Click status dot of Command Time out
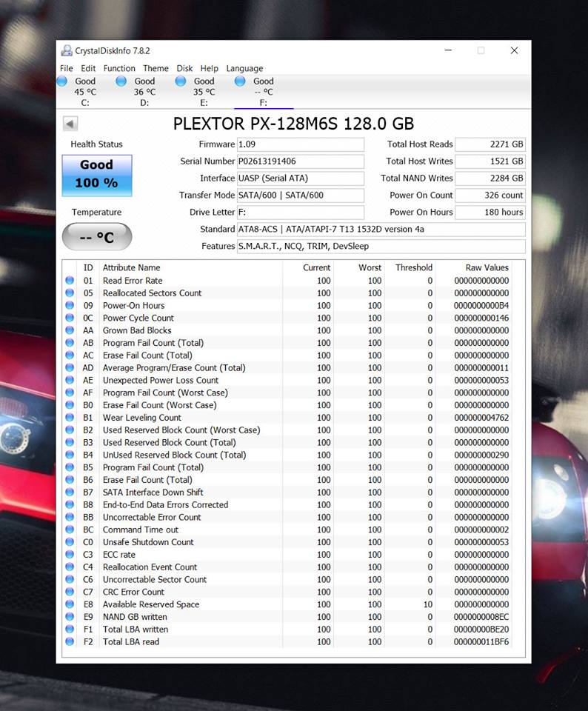588x711 pixels. (70, 530)
